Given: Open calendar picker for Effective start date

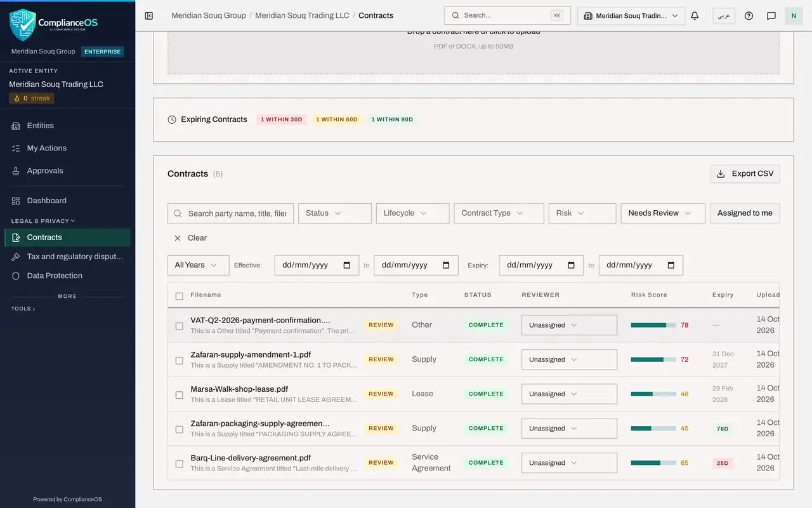Looking at the screenshot, I should [x=347, y=265].
